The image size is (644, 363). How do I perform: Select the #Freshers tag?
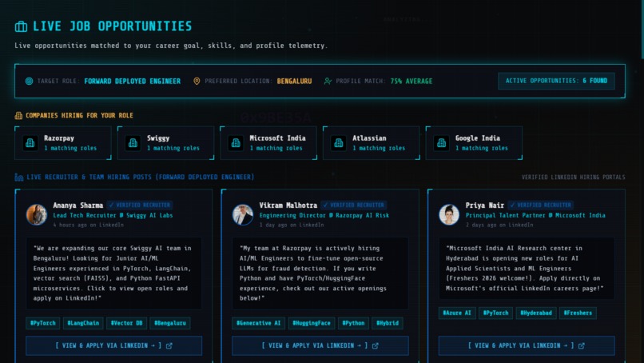pyautogui.click(x=578, y=313)
